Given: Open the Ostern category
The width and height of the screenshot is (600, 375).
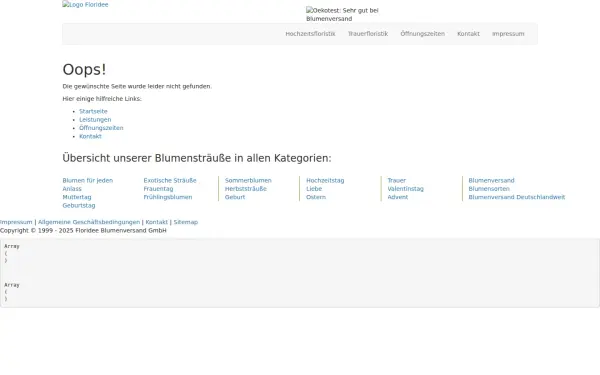Looking at the screenshot, I should tap(316, 197).
